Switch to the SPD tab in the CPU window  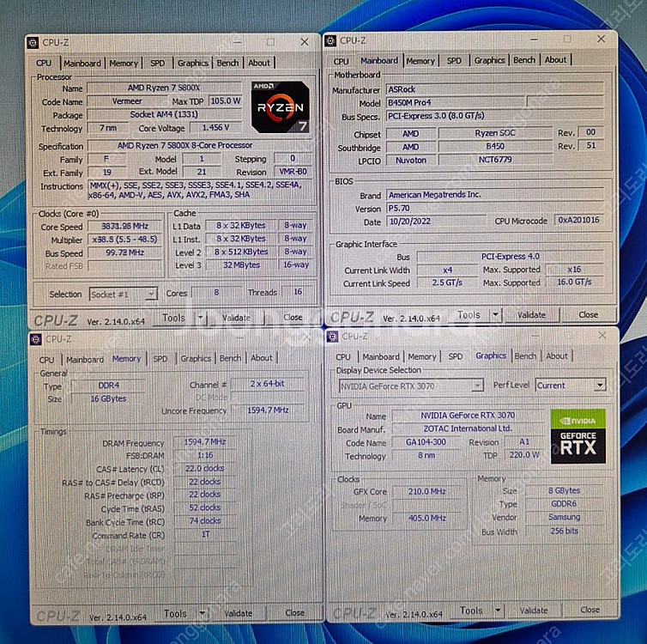pos(157,64)
